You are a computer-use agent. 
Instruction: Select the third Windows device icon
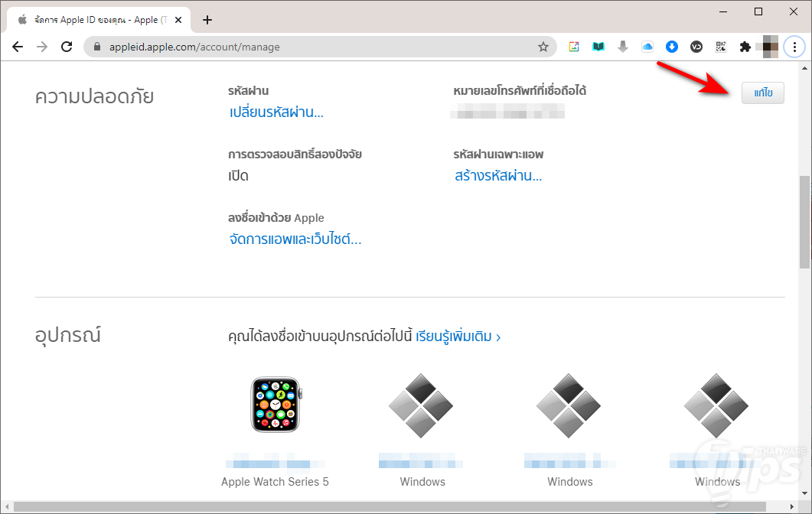point(716,406)
